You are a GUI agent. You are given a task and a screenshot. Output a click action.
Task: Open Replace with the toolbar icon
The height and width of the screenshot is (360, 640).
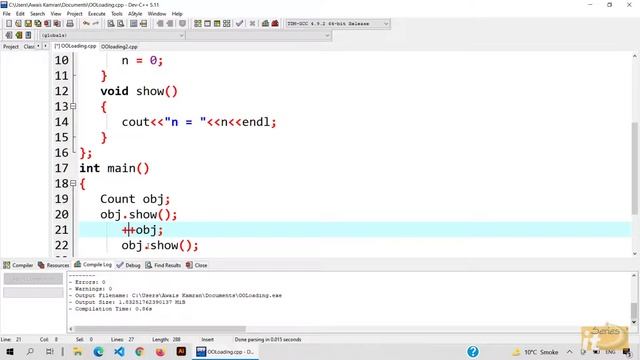pos(120,24)
